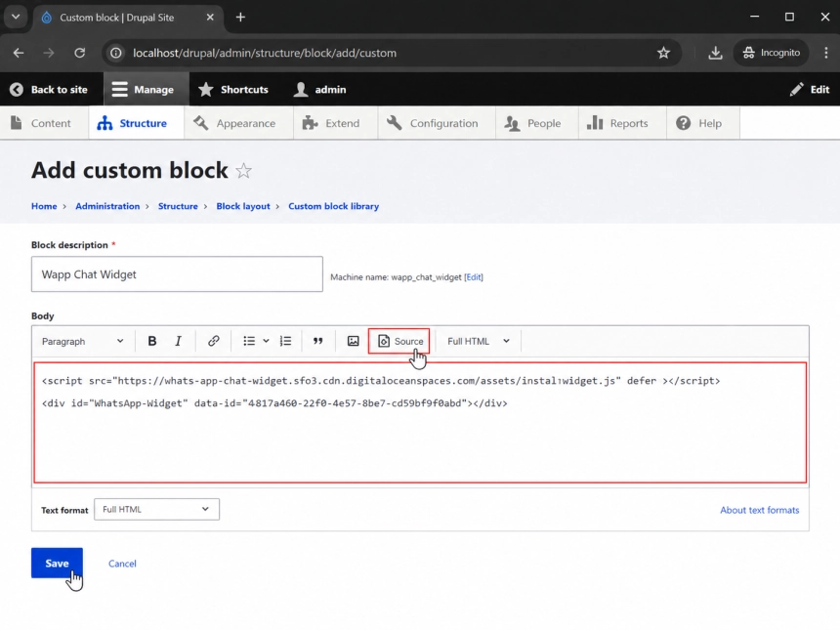Click the Save button
840x630 pixels.
[x=57, y=563]
